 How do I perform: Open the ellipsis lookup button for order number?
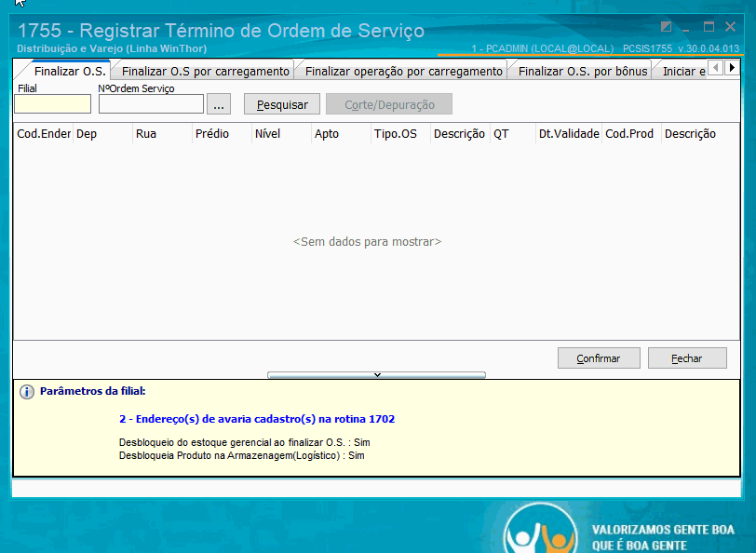click(219, 104)
